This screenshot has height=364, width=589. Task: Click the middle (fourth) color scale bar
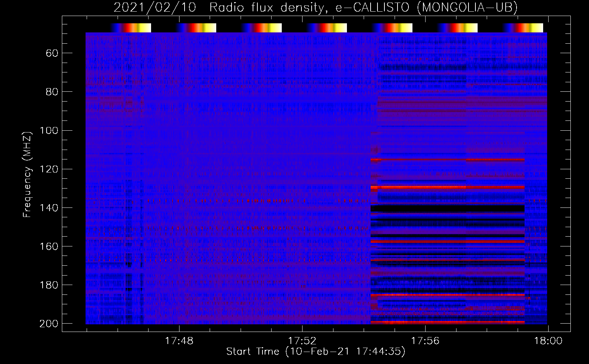point(327,28)
